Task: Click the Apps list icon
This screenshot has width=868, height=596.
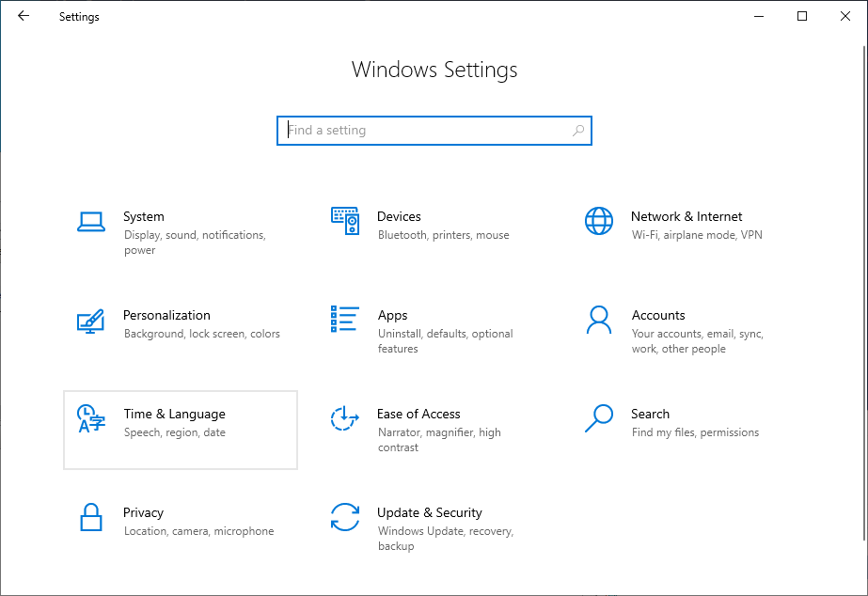Action: coord(345,320)
